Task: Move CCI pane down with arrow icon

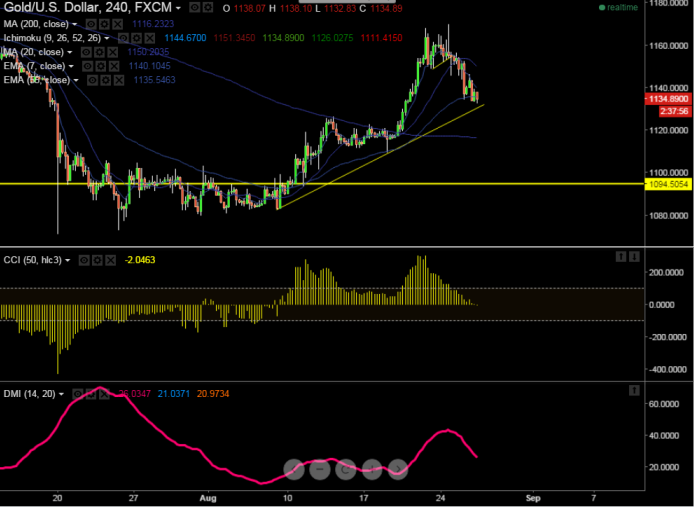Action: (634, 256)
